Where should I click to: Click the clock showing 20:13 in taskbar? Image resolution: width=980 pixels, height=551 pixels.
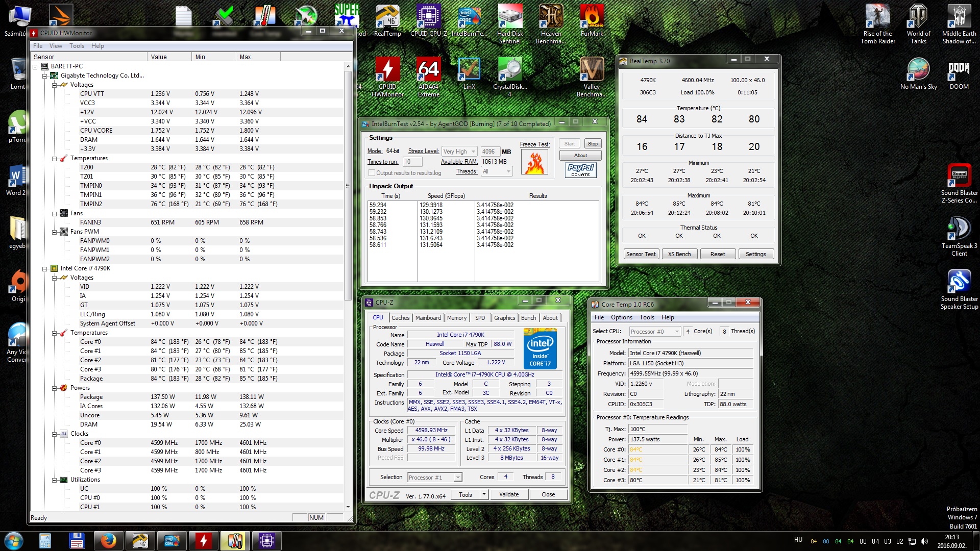[x=951, y=537]
